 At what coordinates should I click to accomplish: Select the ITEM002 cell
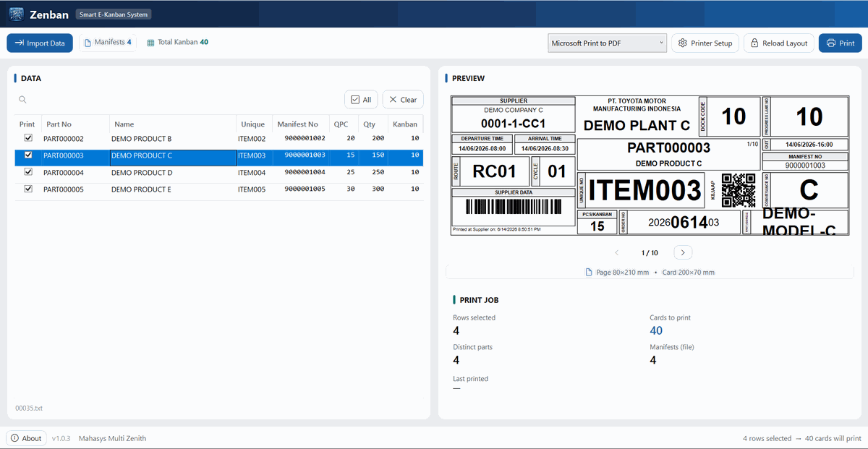pos(255,138)
